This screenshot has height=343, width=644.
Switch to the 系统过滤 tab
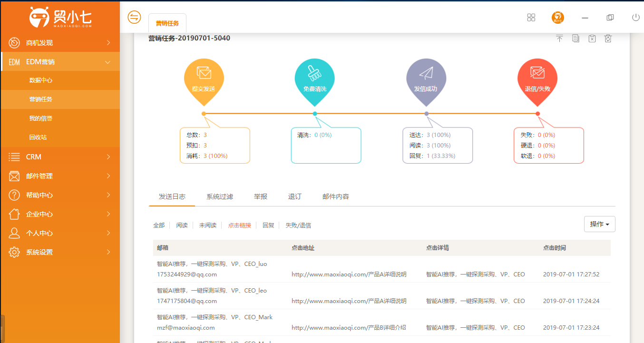(220, 196)
